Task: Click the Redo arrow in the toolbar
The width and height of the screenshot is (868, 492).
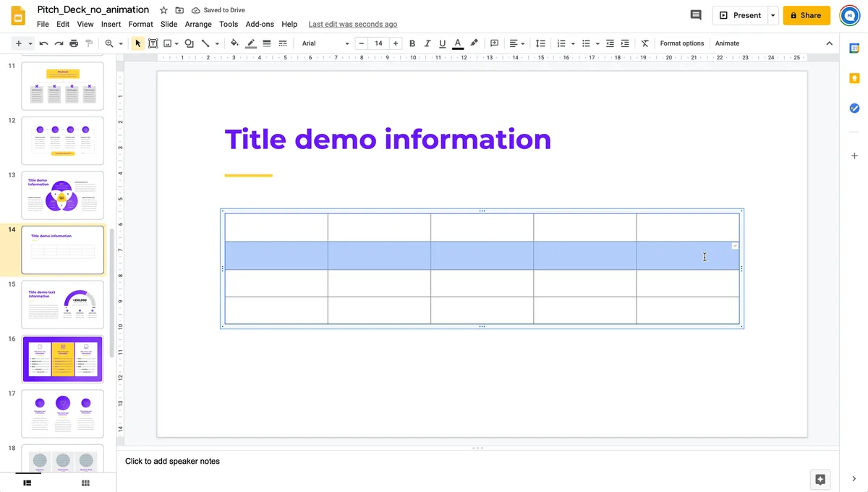Action: tap(59, 43)
